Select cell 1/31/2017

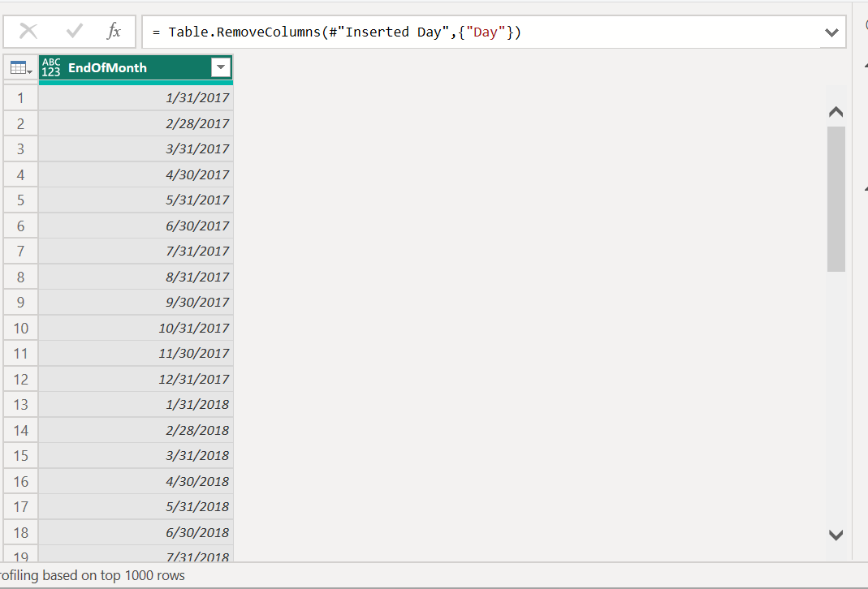tap(136, 98)
